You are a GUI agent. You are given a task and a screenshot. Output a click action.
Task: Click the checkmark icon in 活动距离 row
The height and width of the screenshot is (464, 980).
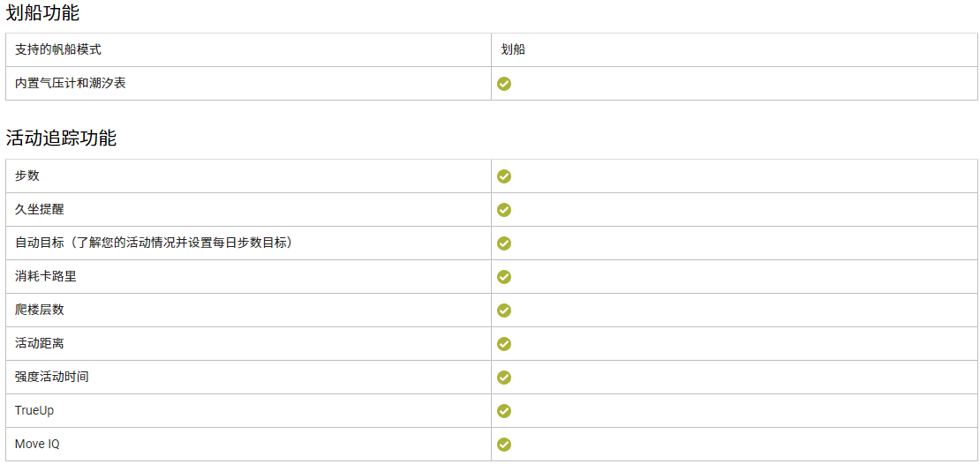coord(504,344)
